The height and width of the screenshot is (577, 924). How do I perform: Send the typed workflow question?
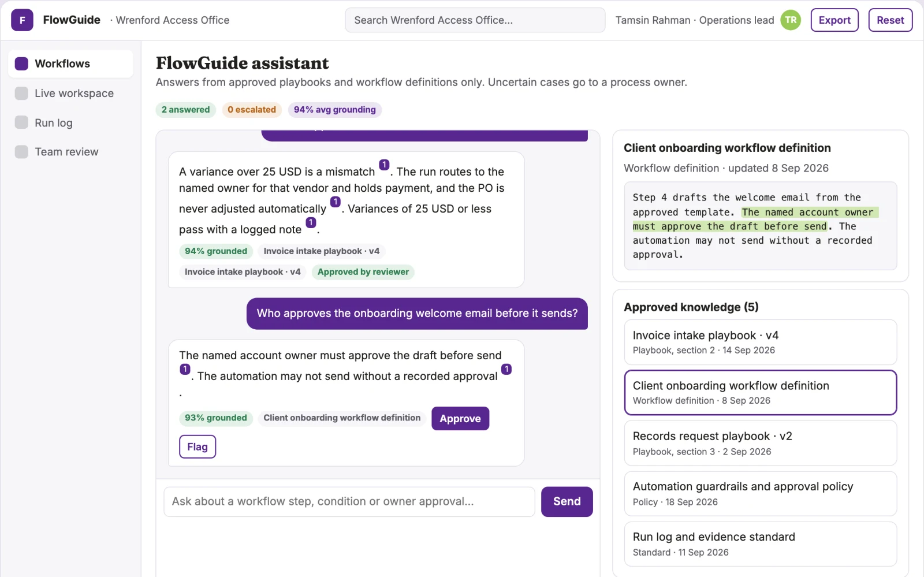click(x=567, y=501)
